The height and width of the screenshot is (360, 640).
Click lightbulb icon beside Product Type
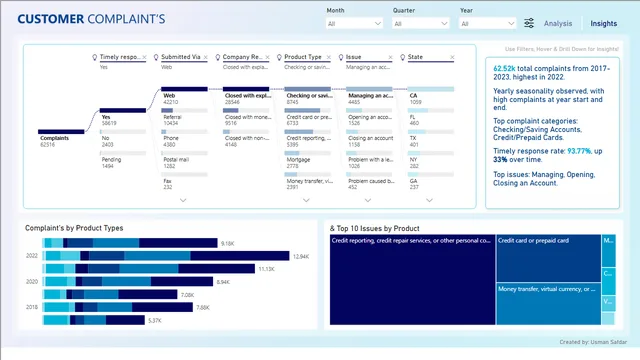[x=279, y=57]
